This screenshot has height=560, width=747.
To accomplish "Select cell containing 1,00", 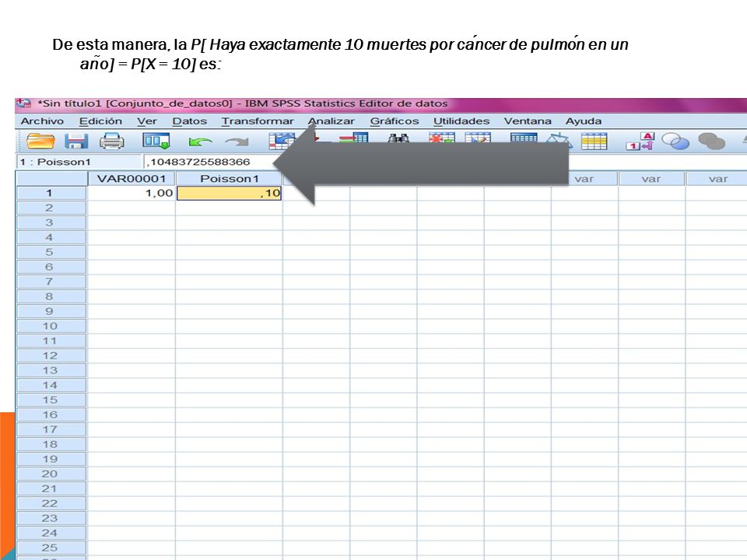I will (132, 193).
